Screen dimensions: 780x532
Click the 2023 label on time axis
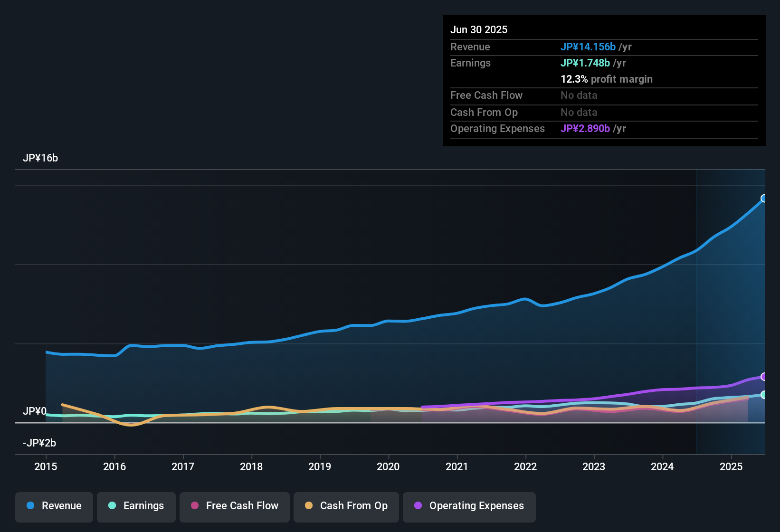coord(594,466)
